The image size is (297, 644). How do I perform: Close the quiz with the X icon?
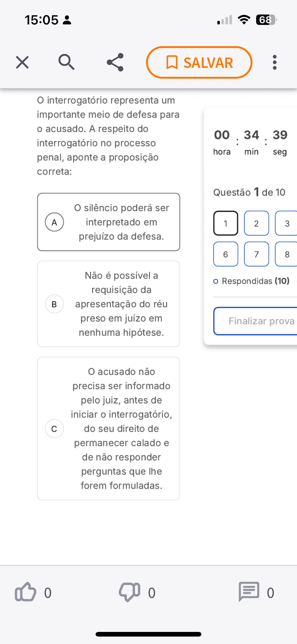coord(22,62)
